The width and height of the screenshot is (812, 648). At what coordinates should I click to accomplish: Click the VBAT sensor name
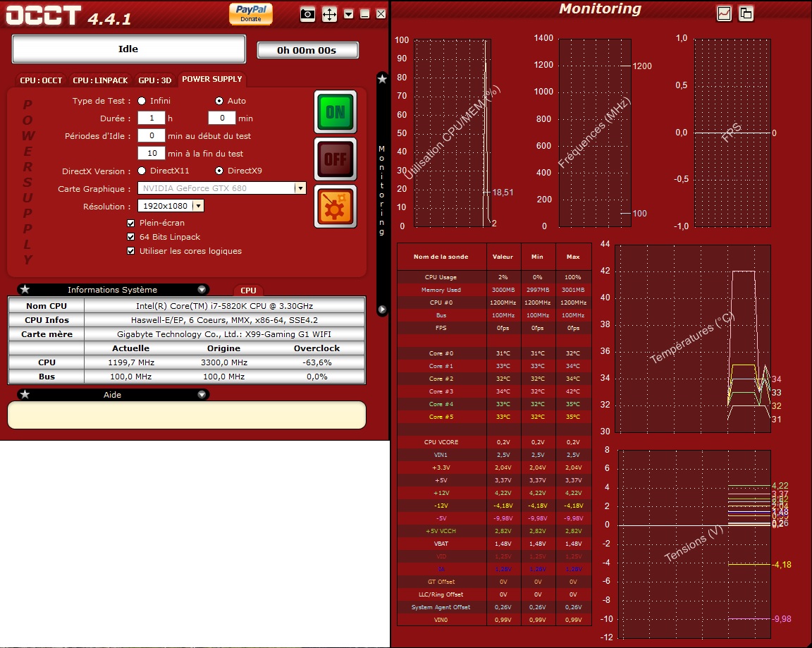pos(441,544)
